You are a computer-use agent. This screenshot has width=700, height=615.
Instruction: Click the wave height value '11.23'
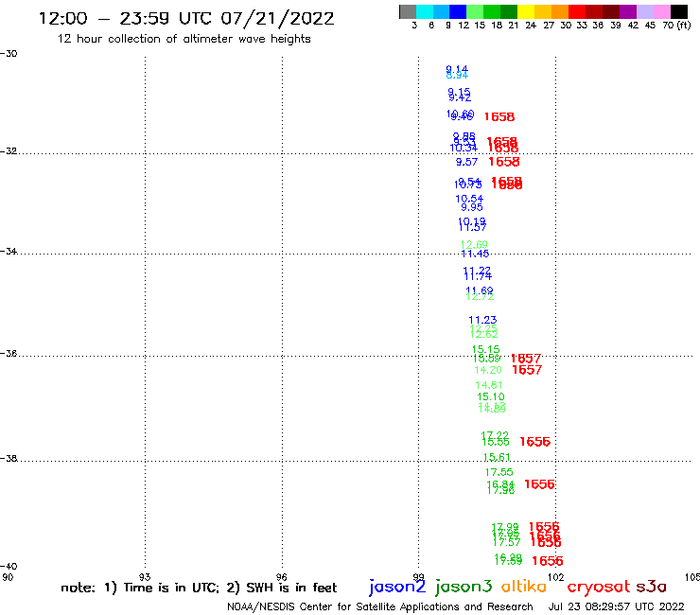point(482,320)
